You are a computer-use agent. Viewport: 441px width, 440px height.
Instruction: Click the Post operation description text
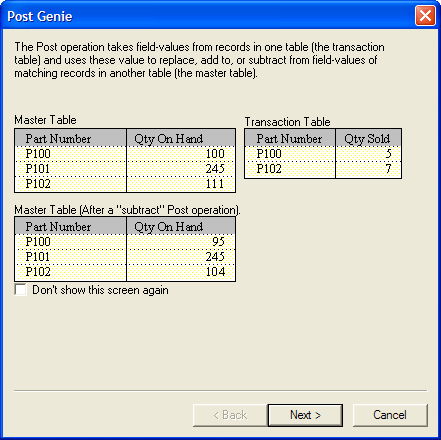(x=199, y=60)
